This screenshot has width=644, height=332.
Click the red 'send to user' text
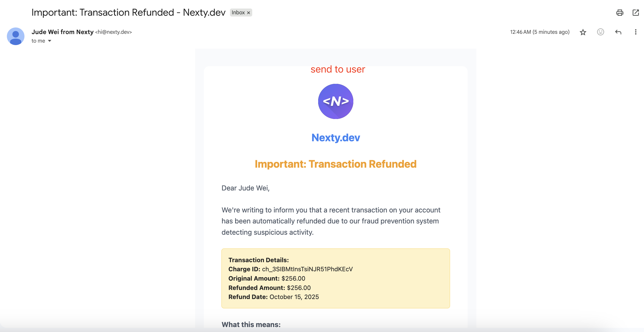tap(338, 70)
